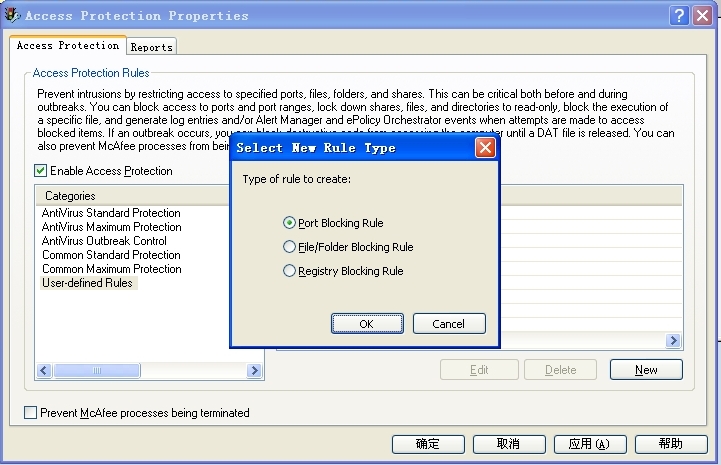Screen dimensions: 721x465
Task: Click the McAfee shield icon in title bar
Action: click(12, 15)
